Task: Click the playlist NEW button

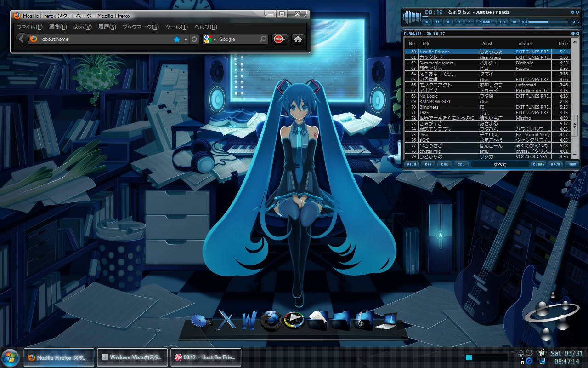Action: 571,164
